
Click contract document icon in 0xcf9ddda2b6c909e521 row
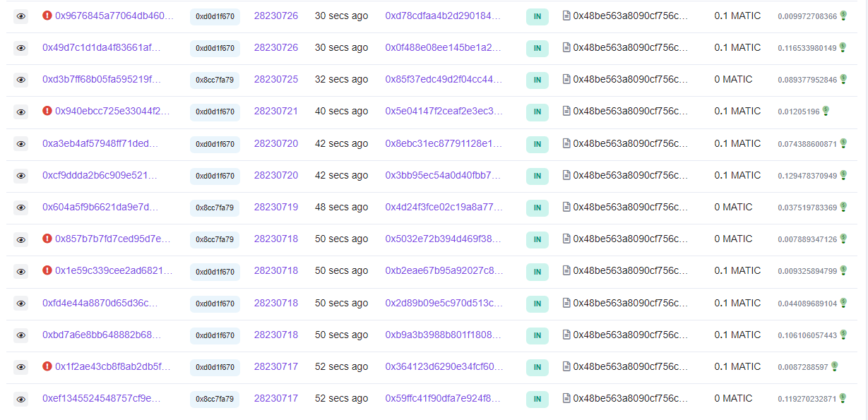(x=566, y=175)
